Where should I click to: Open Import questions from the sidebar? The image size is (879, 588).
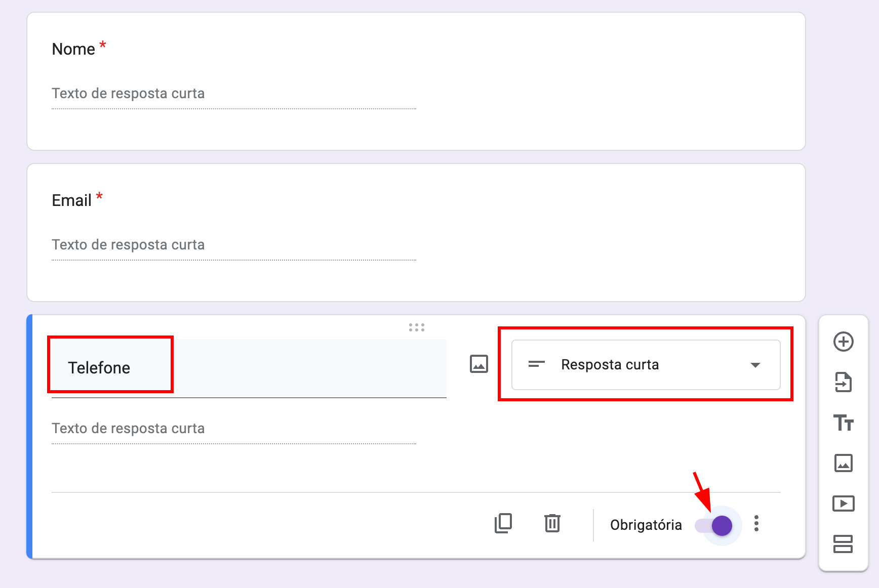(x=843, y=382)
